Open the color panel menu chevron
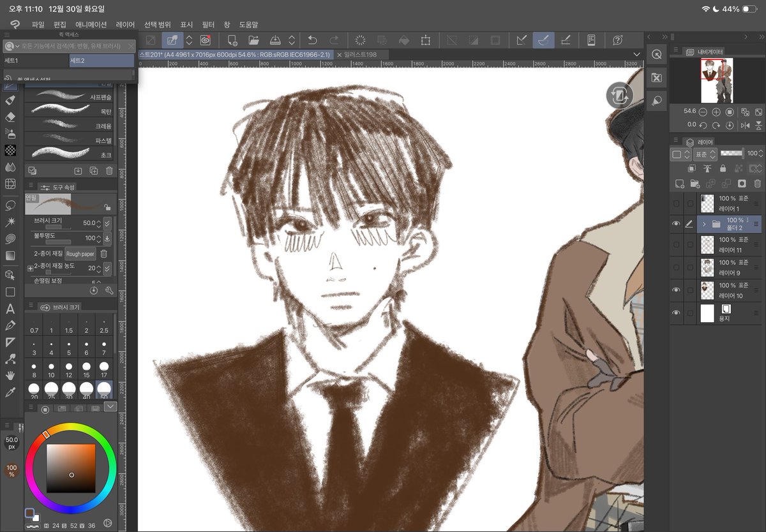Viewport: 766px width, 532px height. 110,406
